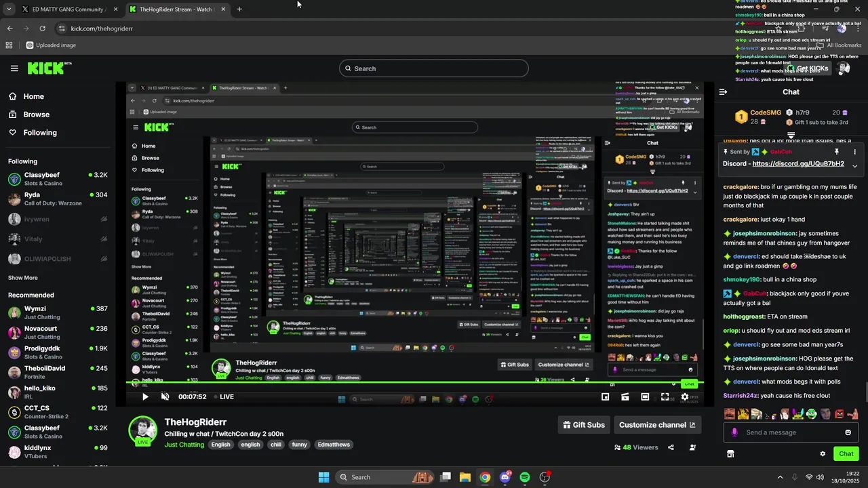Viewport: 868px width, 488px height.
Task: Reload the page
Action: [42, 28]
